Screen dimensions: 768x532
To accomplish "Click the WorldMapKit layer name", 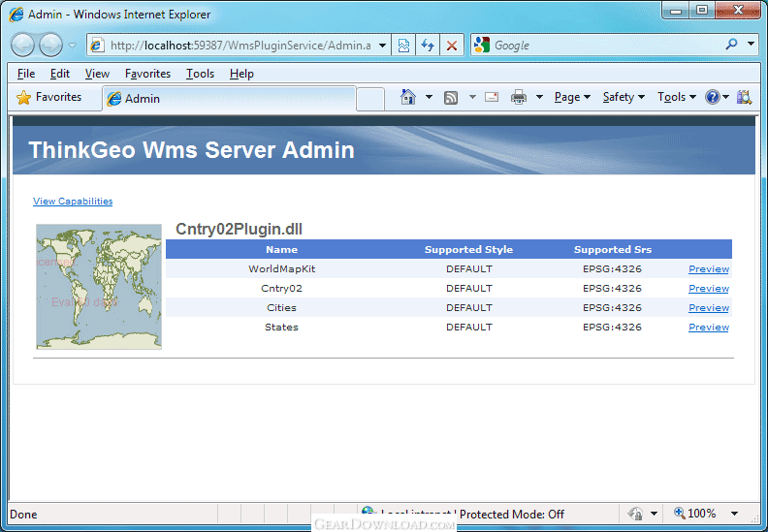I will click(x=281, y=268).
